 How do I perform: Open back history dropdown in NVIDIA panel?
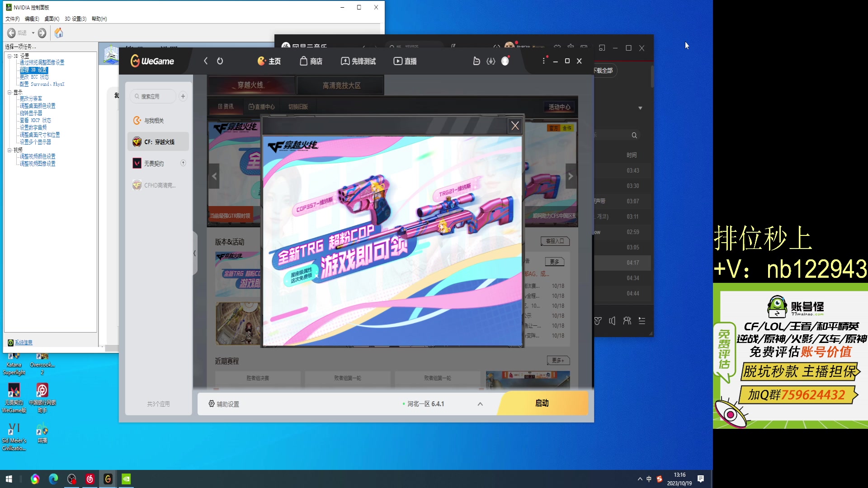33,33
